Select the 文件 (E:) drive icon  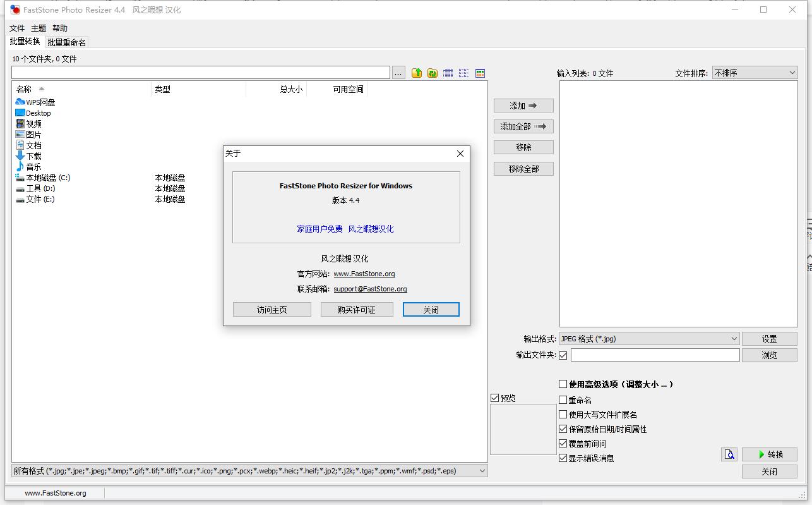(x=20, y=199)
